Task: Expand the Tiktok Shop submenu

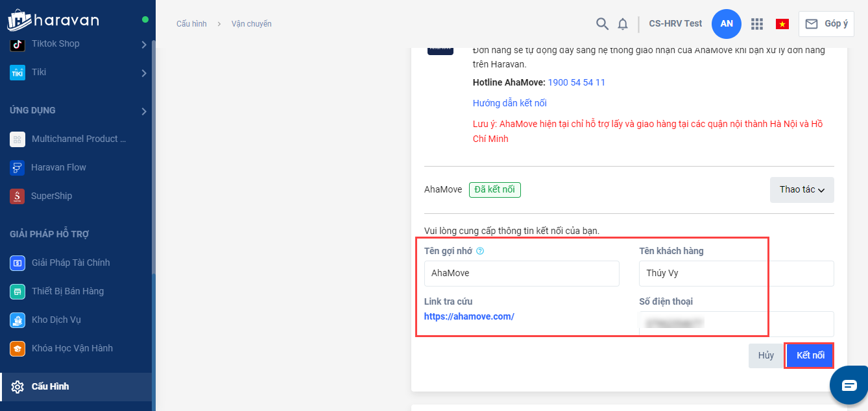Action: tap(144, 44)
